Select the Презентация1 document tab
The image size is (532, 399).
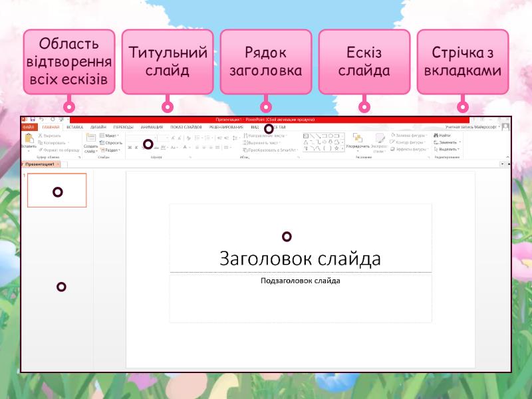coord(40,164)
